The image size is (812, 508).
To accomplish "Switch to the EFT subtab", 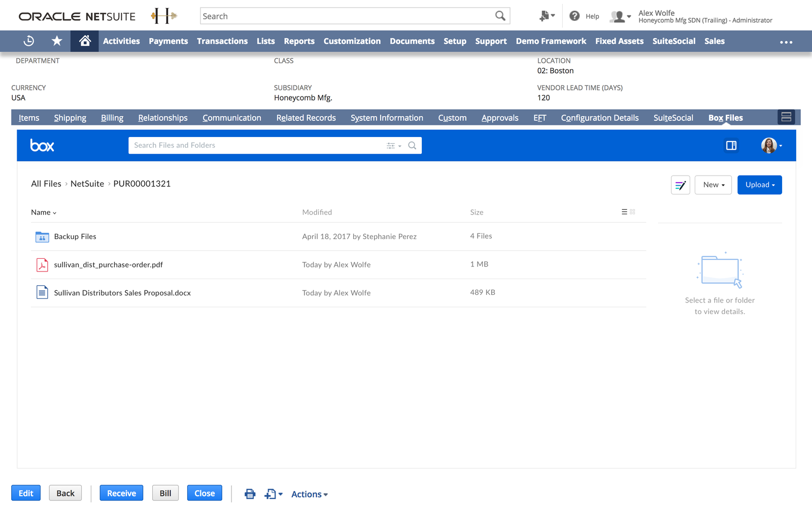I will point(539,118).
